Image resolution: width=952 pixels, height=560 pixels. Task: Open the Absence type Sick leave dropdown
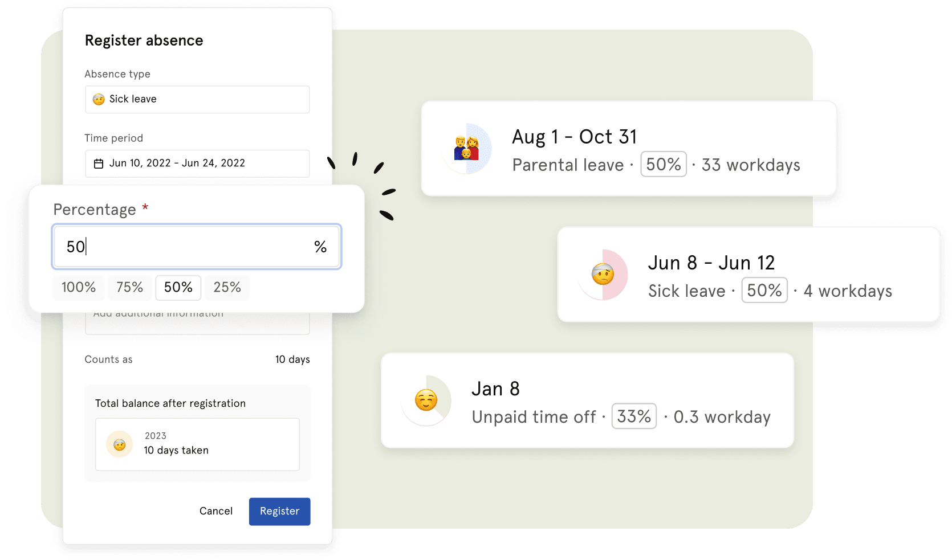[x=197, y=100]
